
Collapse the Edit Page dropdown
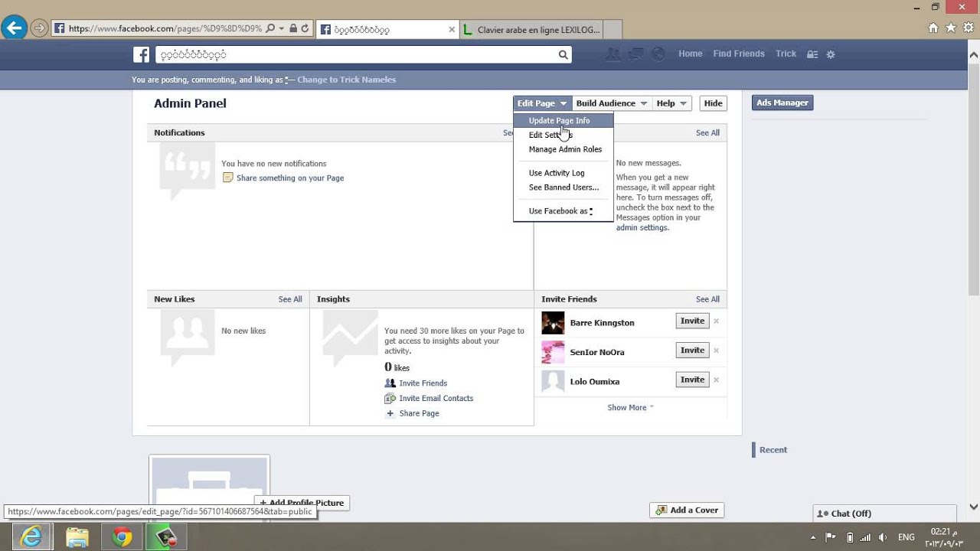click(x=542, y=103)
